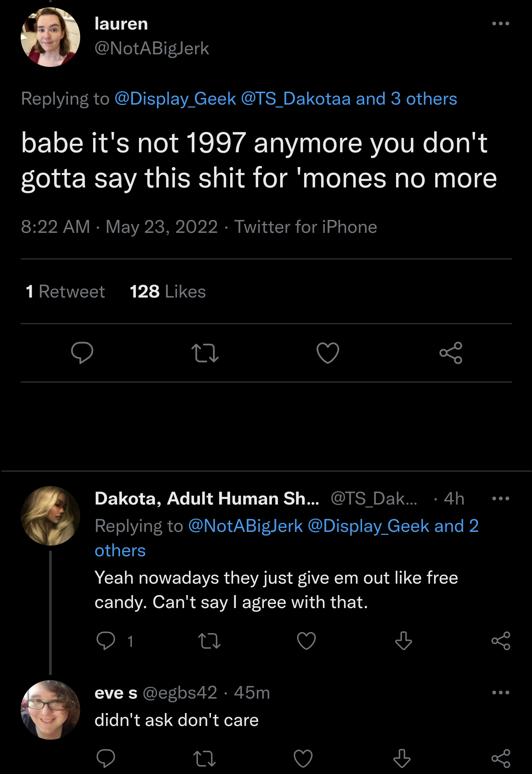Screen dimensions: 532x774
Task: Open eve s's profile avatar
Action: [50, 710]
